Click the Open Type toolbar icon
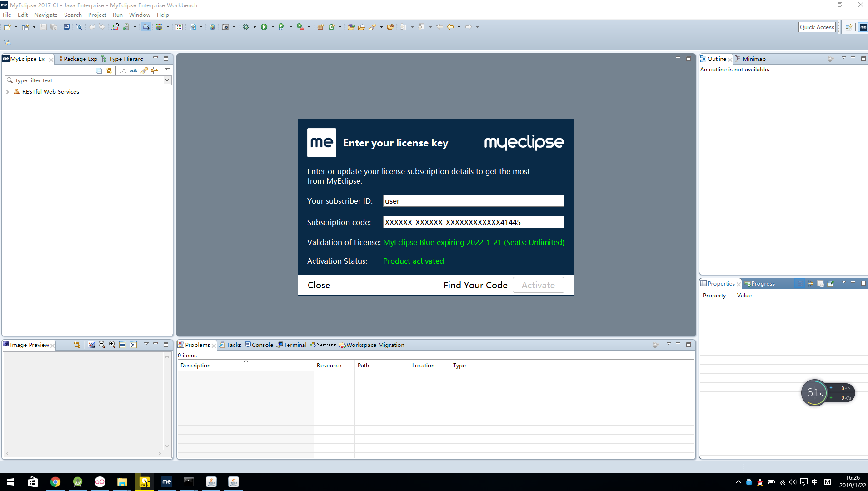 click(x=351, y=27)
